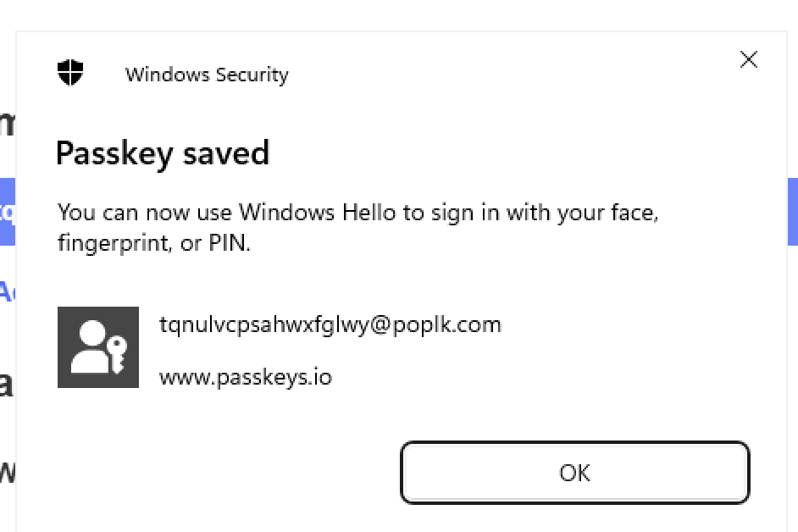Click the white page area above dialog
The image size is (798, 532).
coord(398,15)
